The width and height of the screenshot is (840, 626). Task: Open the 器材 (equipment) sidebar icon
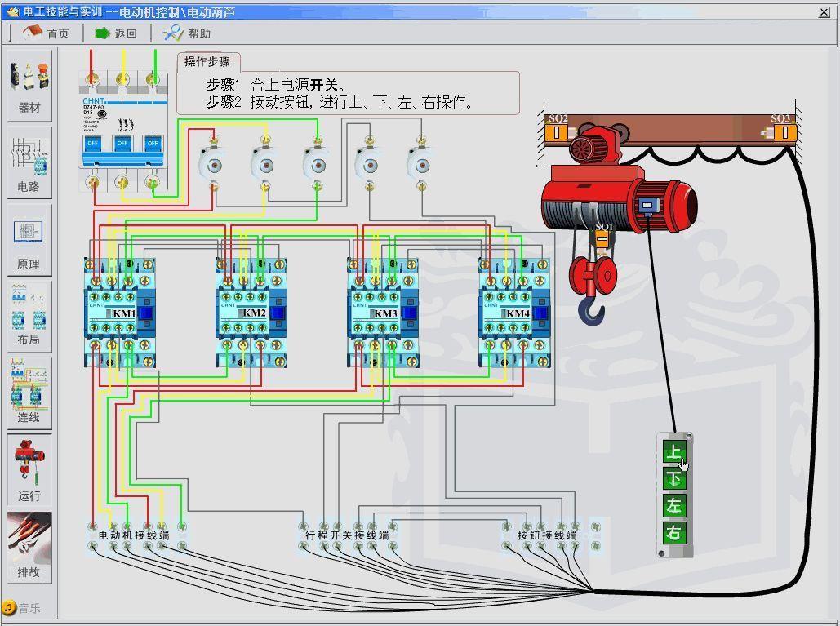pyautogui.click(x=29, y=85)
